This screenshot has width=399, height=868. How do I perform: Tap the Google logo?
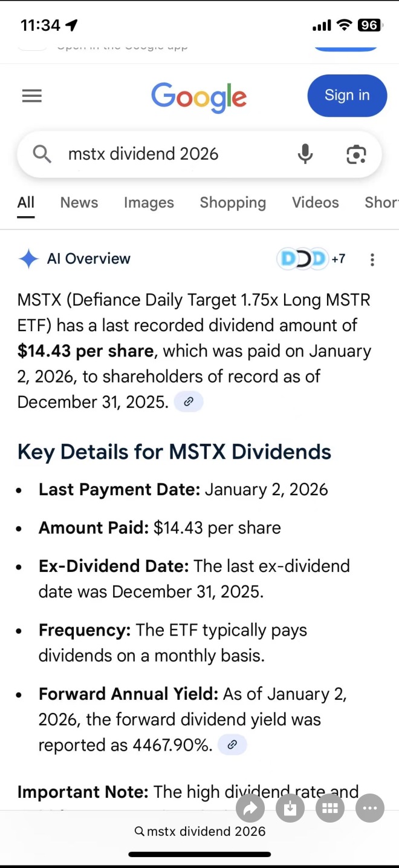(x=199, y=98)
